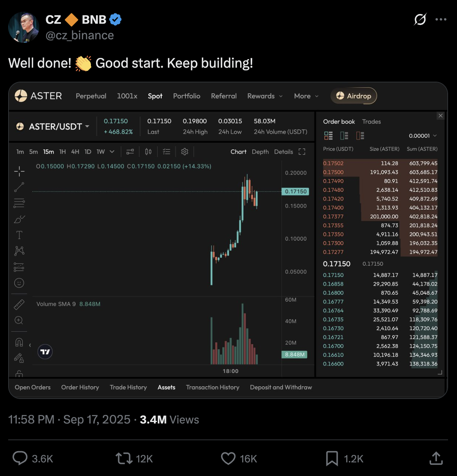Image resolution: width=457 pixels, height=476 pixels.
Task: Change order book precision 0.00001
Action: [423, 136]
